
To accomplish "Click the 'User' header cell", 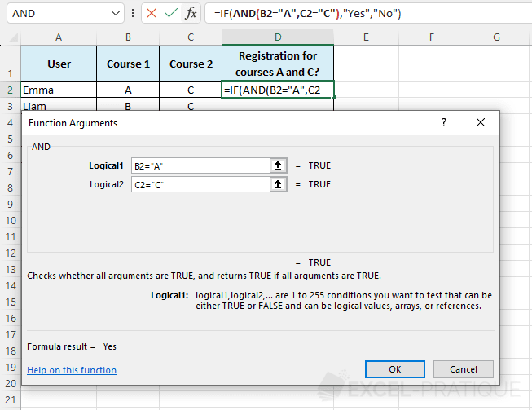I will [59, 64].
